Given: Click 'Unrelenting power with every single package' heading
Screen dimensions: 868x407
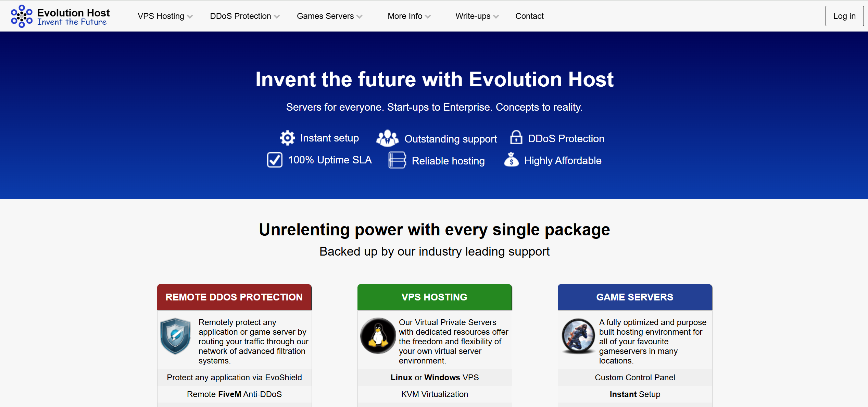Looking at the screenshot, I should [434, 230].
